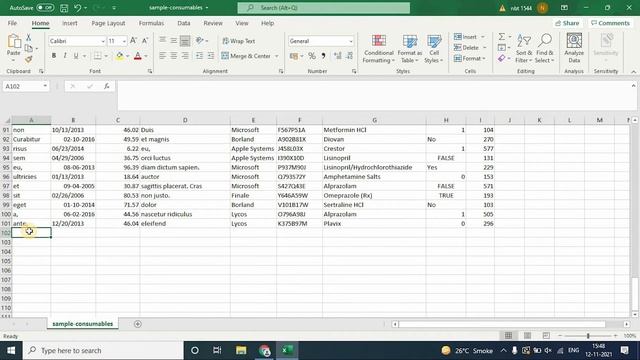Click the Clear eraser icon
Viewport: 640px width, 360px height.
point(502,58)
